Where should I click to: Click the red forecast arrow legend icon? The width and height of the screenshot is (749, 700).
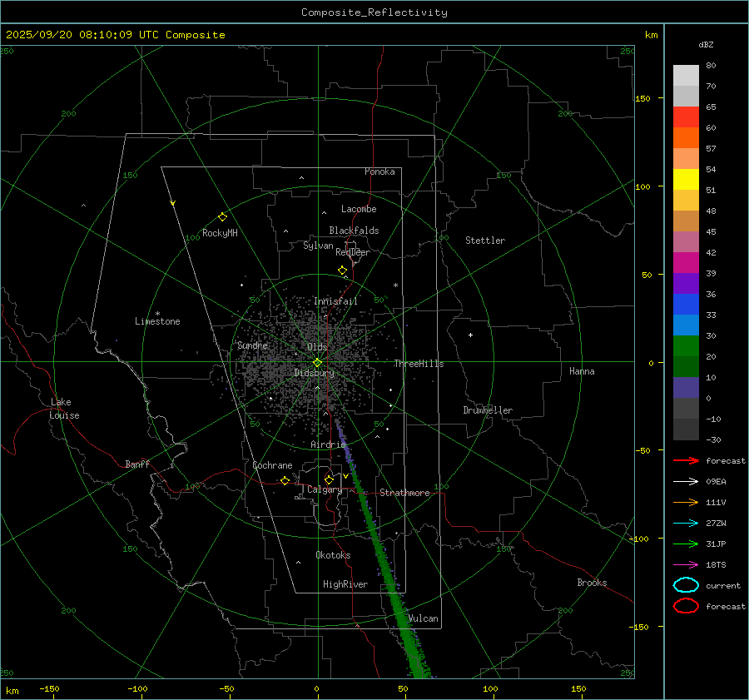pyautogui.click(x=685, y=460)
